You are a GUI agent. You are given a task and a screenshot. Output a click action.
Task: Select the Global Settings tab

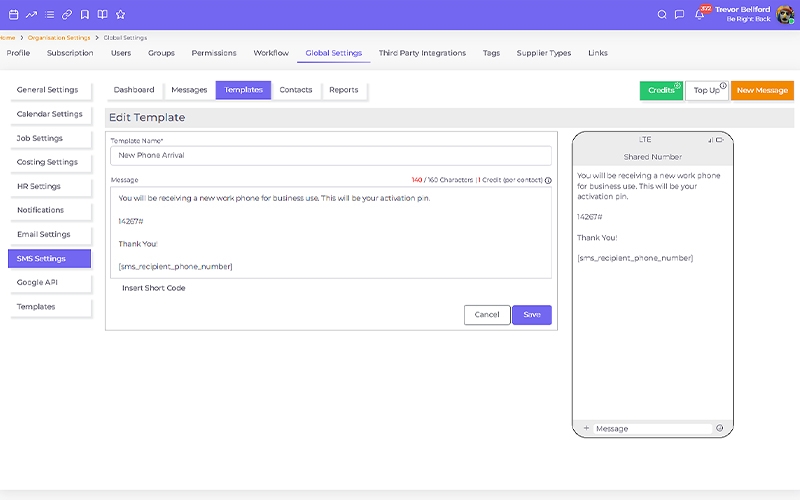[x=334, y=53]
